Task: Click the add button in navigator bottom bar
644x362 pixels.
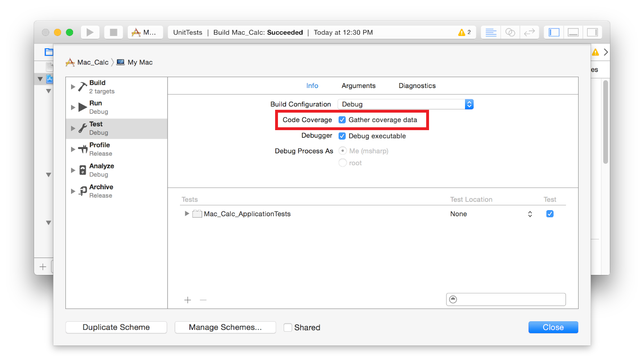Action: click(43, 267)
